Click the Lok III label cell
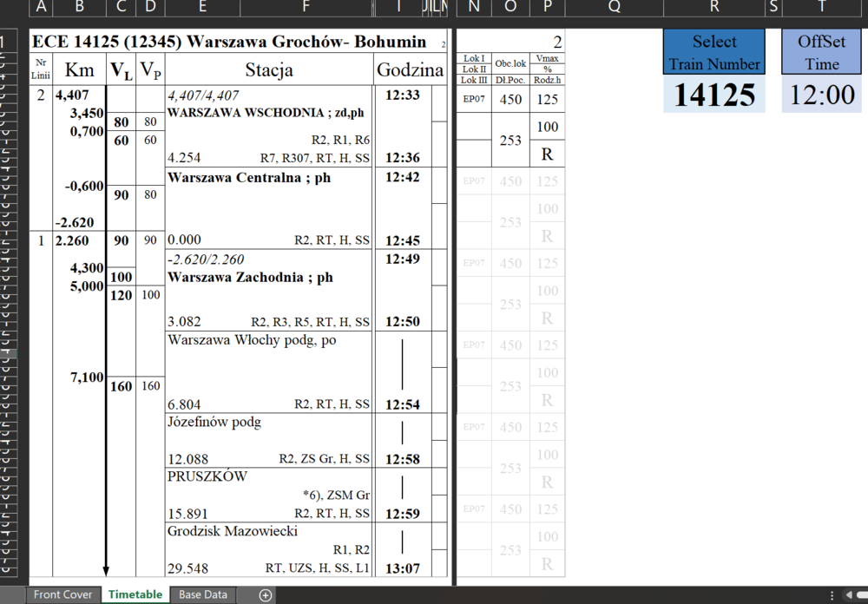 point(474,81)
